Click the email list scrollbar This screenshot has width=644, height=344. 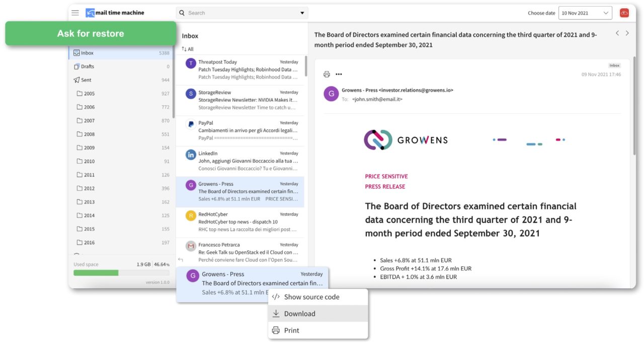(306, 66)
